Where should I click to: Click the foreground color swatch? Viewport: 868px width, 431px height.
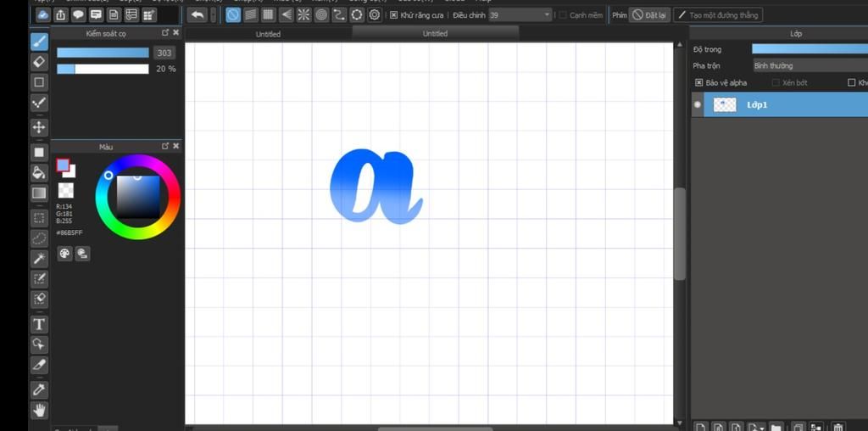63,165
